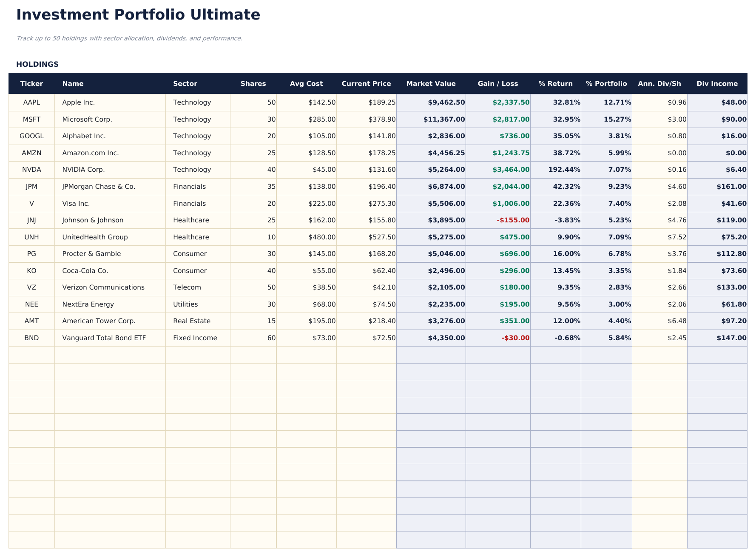Select the AAPL ticker cell
The height and width of the screenshot is (557, 756).
click(31, 102)
